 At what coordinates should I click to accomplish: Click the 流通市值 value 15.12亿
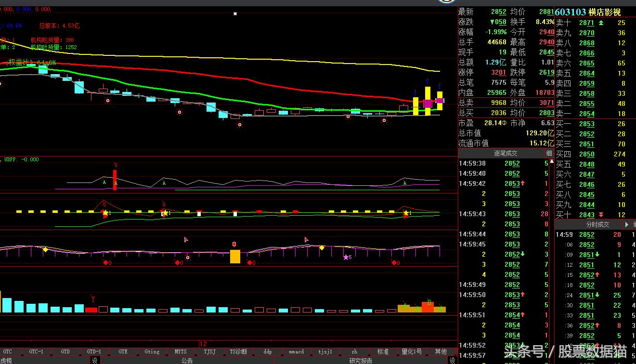(x=542, y=143)
